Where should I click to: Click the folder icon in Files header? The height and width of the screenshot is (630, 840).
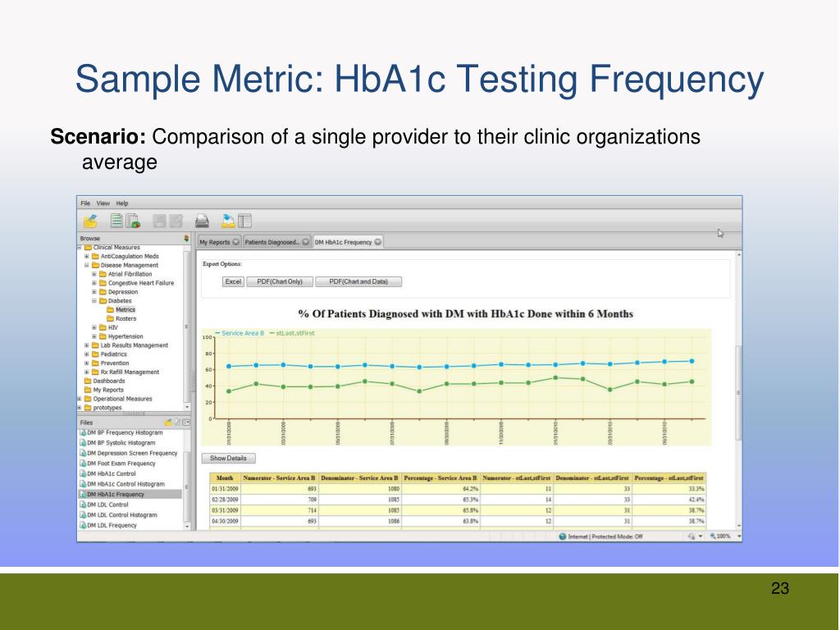pos(168,422)
